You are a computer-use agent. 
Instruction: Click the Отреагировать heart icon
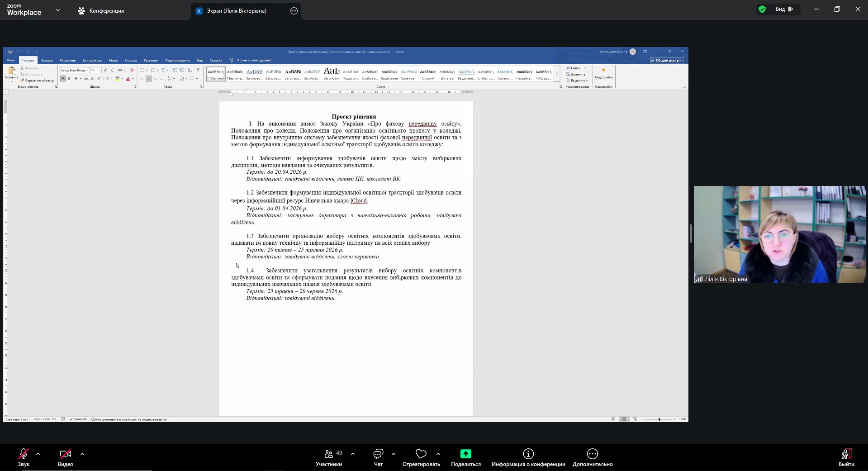point(421,454)
